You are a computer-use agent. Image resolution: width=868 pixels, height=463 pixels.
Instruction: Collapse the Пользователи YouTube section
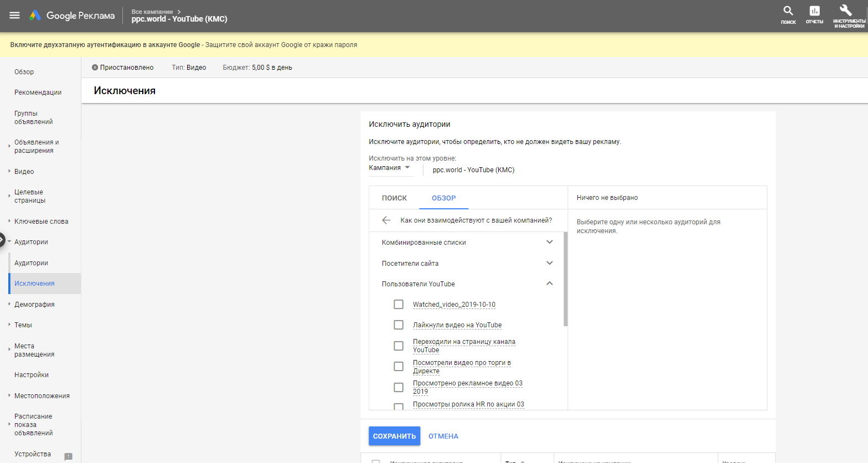tap(549, 284)
